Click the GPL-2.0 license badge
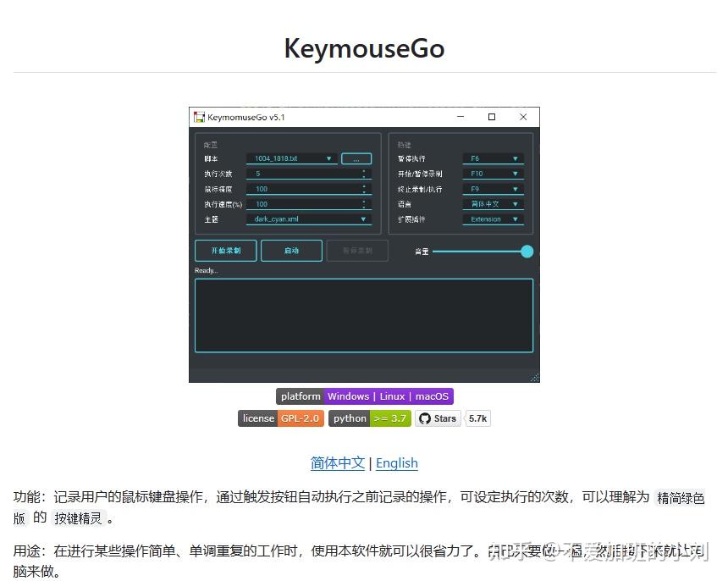Viewport: 728px width, 581px height. pyautogui.click(x=300, y=418)
